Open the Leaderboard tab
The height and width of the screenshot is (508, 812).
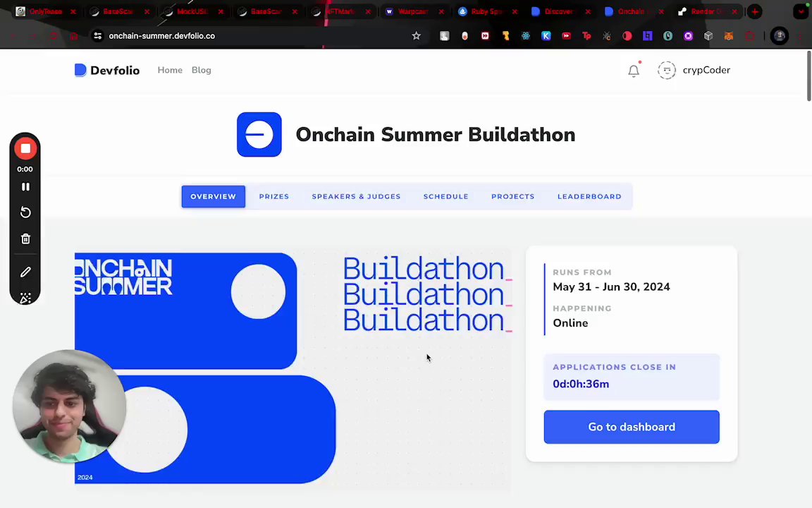pos(589,196)
